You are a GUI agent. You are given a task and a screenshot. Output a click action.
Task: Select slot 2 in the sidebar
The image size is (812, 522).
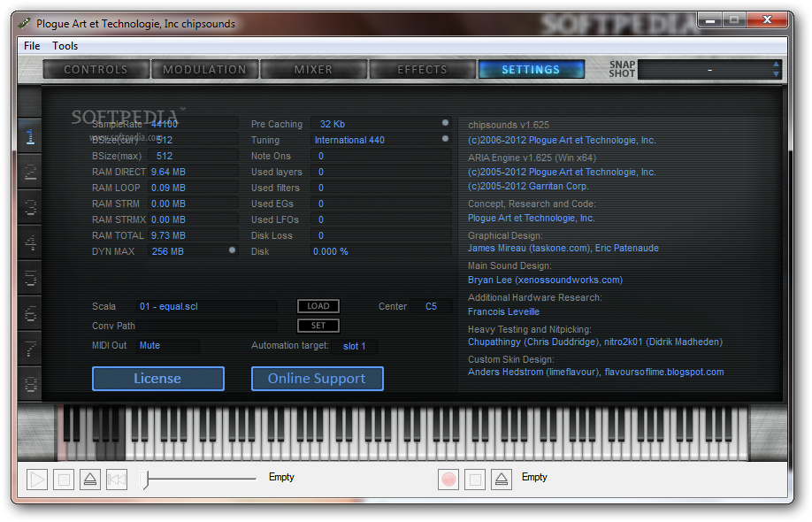pyautogui.click(x=30, y=172)
